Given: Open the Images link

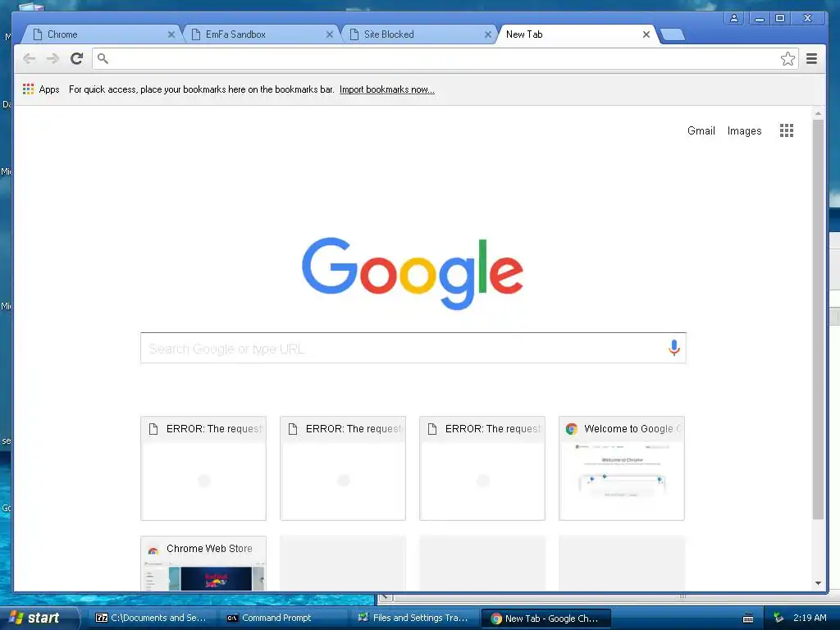Looking at the screenshot, I should pyautogui.click(x=744, y=130).
